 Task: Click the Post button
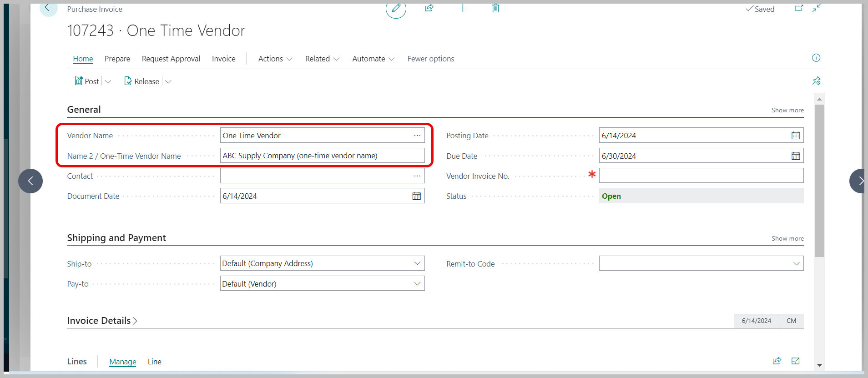(87, 81)
